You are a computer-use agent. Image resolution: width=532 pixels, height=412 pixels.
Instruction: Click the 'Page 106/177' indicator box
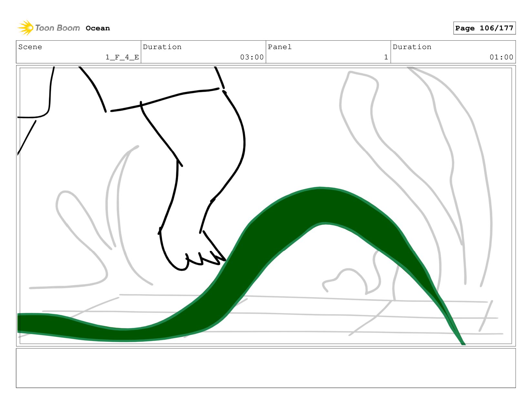[484, 28]
